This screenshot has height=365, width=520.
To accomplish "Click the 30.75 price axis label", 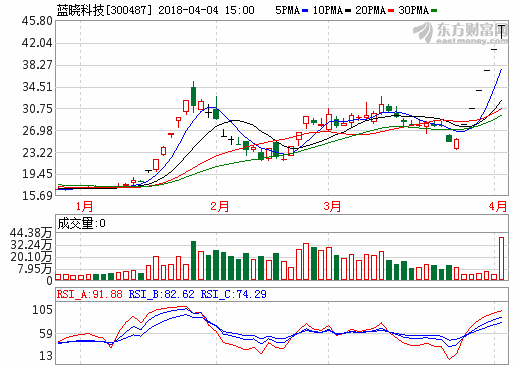I will pos(37,109).
